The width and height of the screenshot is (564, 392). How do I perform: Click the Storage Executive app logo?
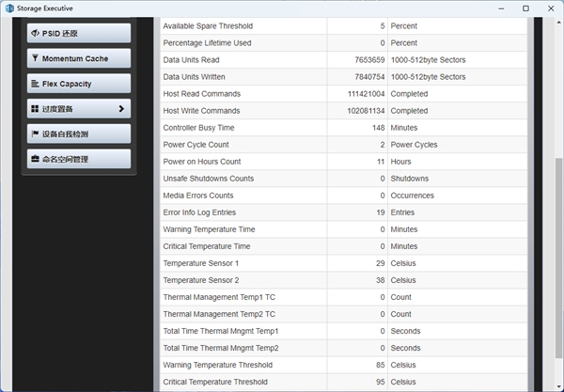click(x=9, y=8)
